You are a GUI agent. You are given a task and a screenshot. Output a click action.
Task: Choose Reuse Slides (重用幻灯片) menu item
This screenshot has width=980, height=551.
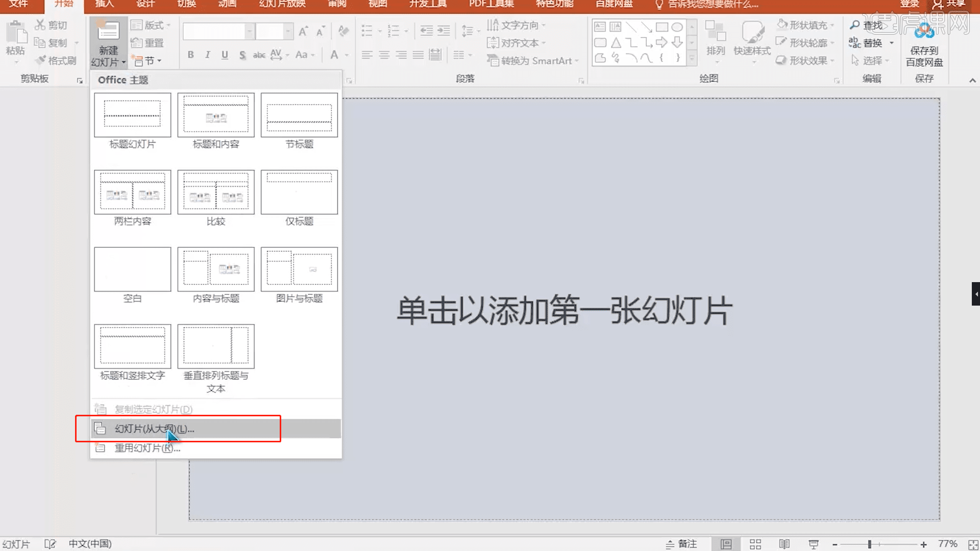tap(216, 448)
